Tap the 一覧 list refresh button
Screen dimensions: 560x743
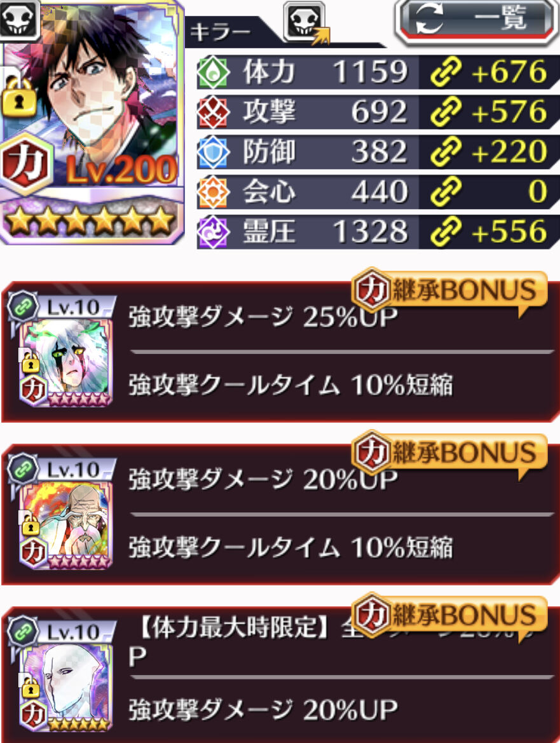coord(475,22)
